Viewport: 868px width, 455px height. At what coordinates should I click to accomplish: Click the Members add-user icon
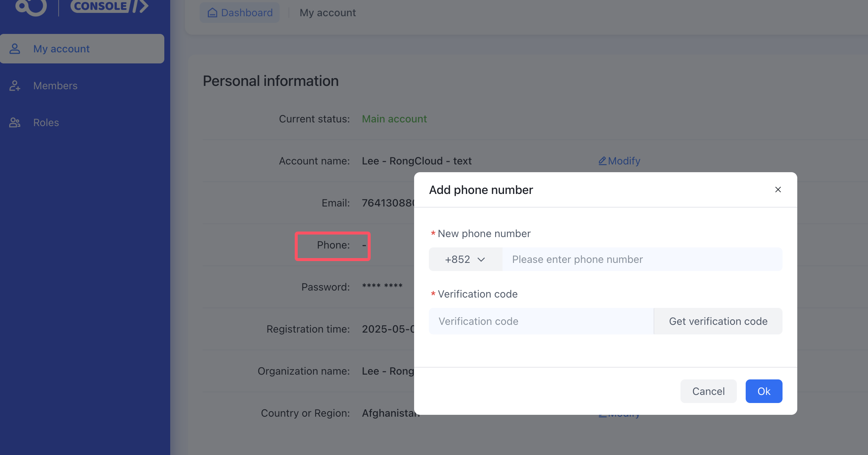pos(15,86)
